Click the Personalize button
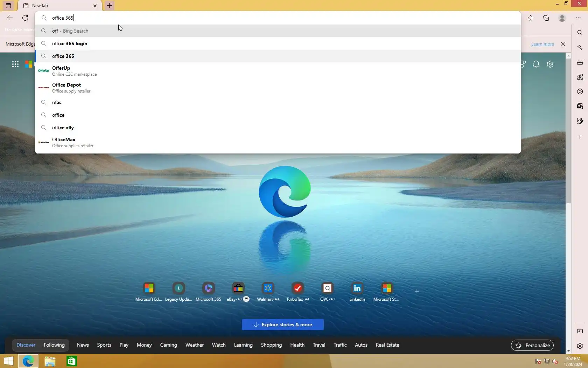The height and width of the screenshot is (368, 588). (532, 345)
